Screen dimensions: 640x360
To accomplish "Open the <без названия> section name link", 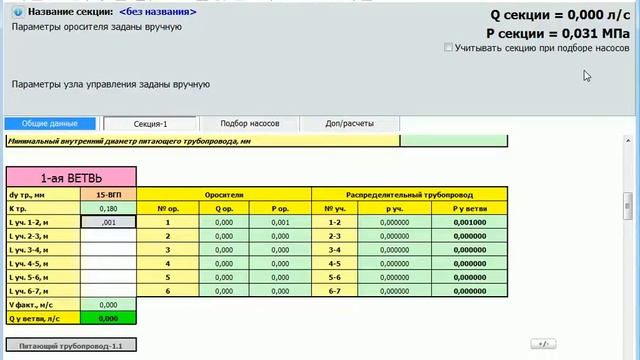I will 158,12.
